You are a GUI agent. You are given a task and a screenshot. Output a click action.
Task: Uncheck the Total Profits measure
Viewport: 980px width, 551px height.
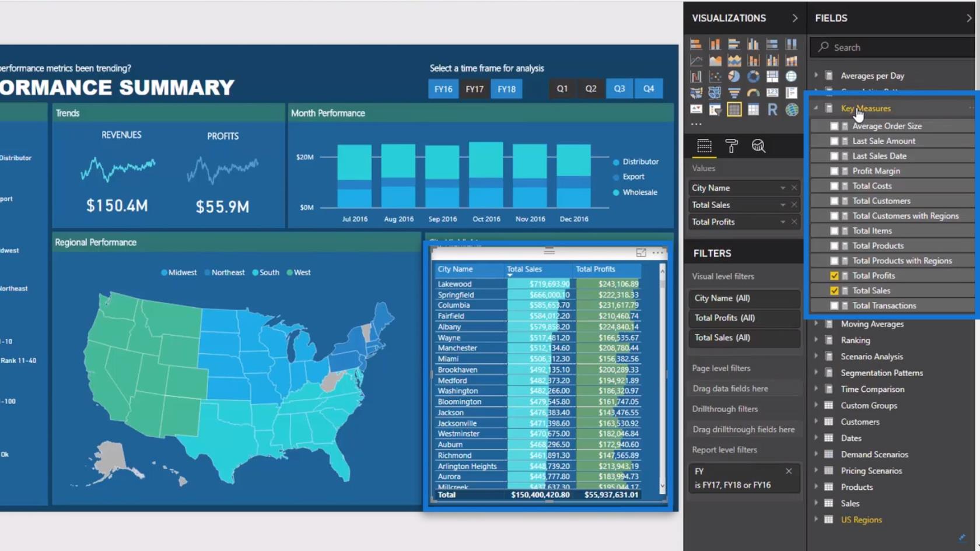click(834, 276)
